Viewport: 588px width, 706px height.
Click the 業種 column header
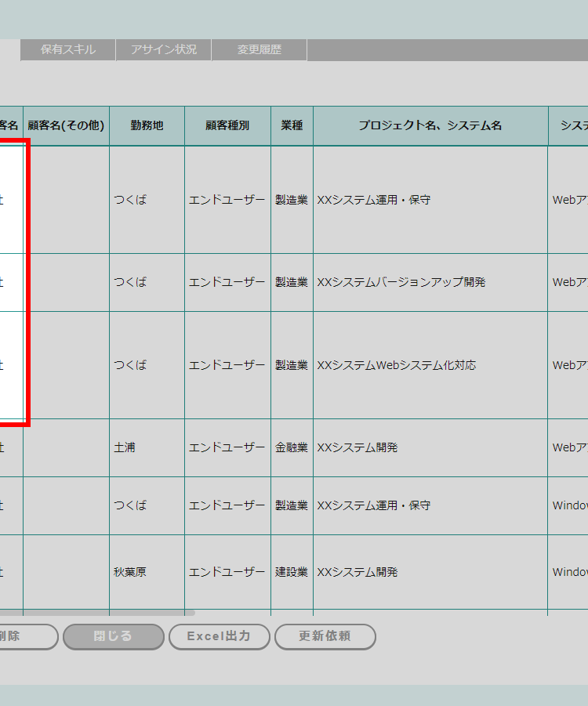tap(292, 125)
